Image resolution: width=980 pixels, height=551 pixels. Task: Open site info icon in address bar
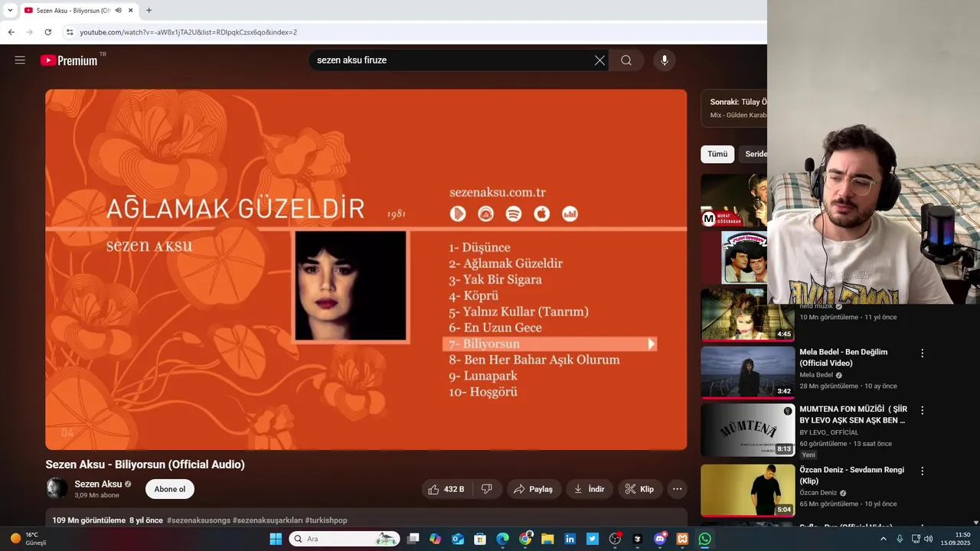pyautogui.click(x=70, y=32)
